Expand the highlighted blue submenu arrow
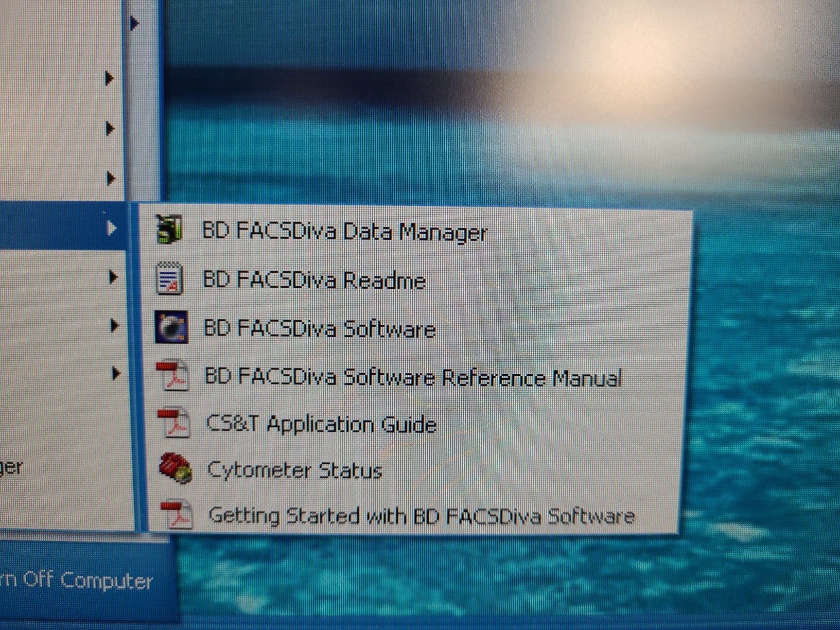Viewport: 840px width, 630px height. tap(111, 227)
